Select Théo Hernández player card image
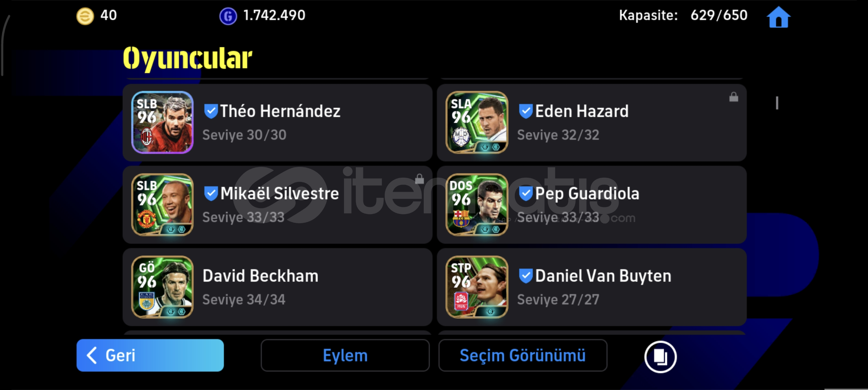 162,122
